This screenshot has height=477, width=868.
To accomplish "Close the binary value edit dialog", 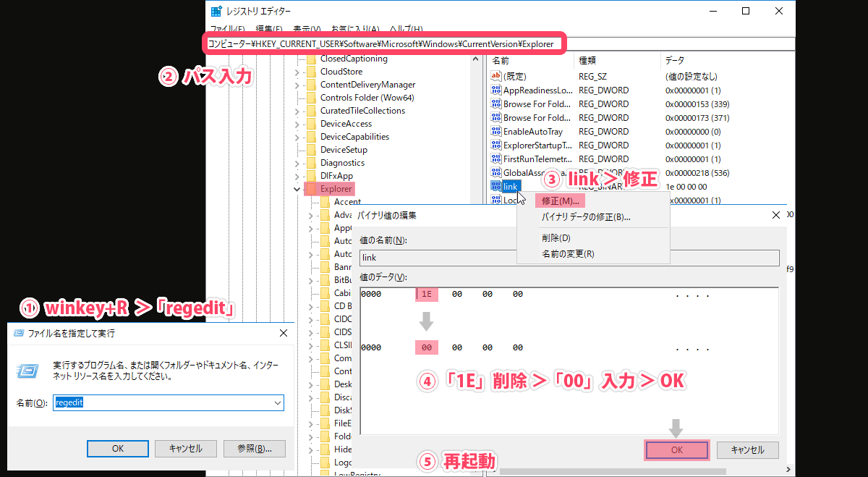I will tap(777, 215).
